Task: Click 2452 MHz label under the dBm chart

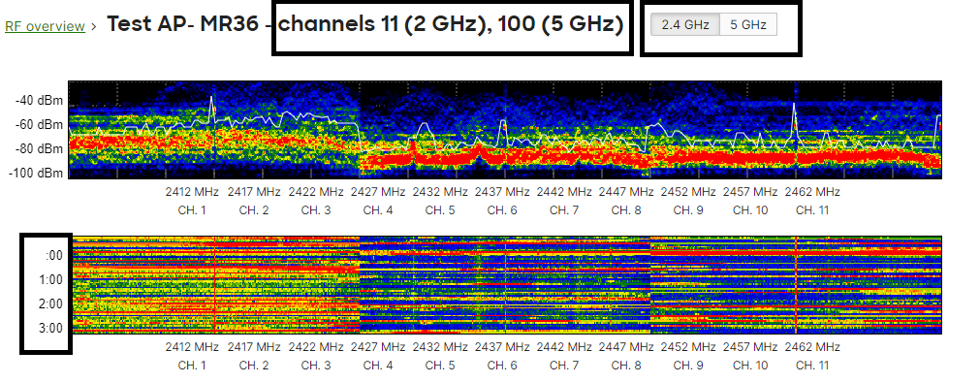Action: pyautogui.click(x=688, y=191)
